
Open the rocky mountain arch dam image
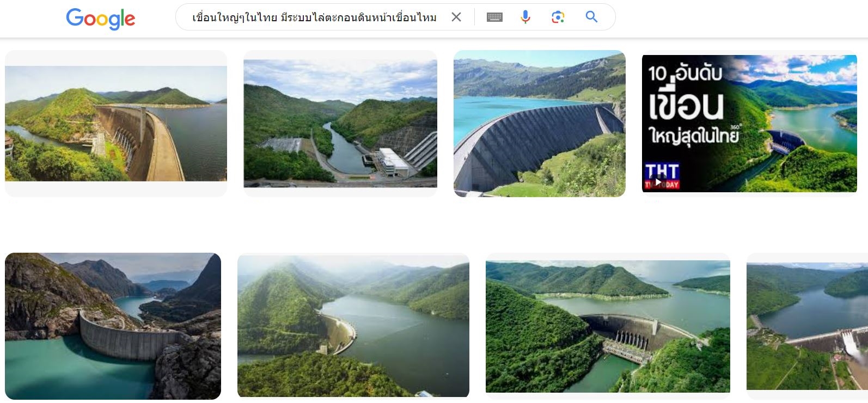pyautogui.click(x=113, y=326)
